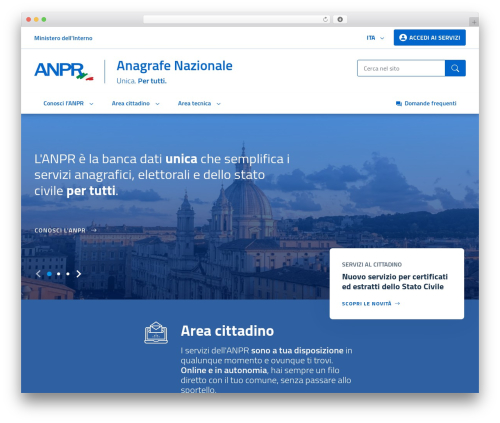The height and width of the screenshot is (423, 500).
Task: Click the browser extension icon beside address bar
Action: (x=340, y=19)
